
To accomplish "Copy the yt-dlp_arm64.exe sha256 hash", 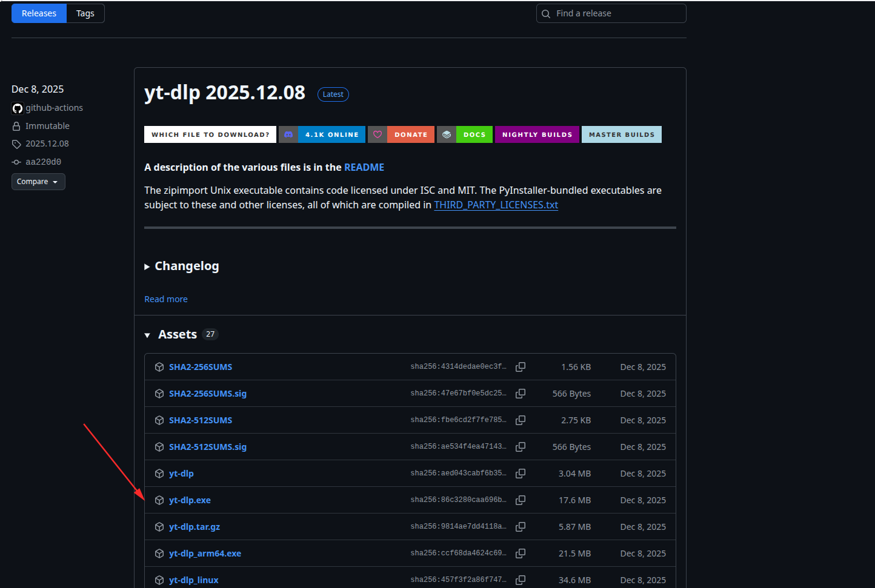I will (x=520, y=553).
